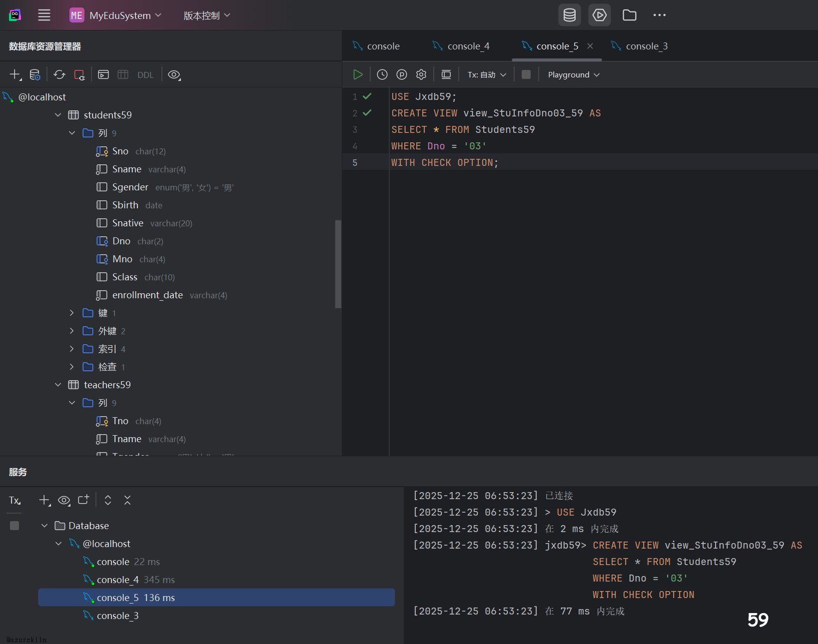Click the database explorer vertical scrollbar
This screenshot has height=644, width=818.
point(338,264)
